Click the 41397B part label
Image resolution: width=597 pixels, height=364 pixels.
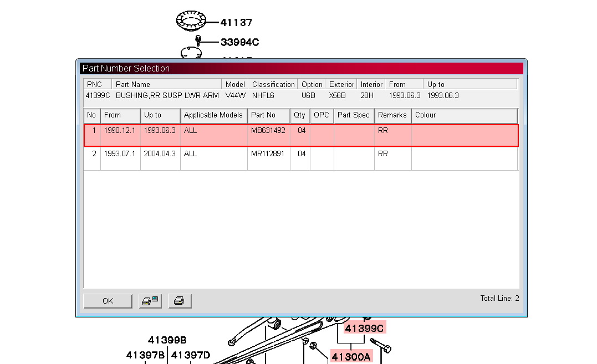(x=145, y=355)
